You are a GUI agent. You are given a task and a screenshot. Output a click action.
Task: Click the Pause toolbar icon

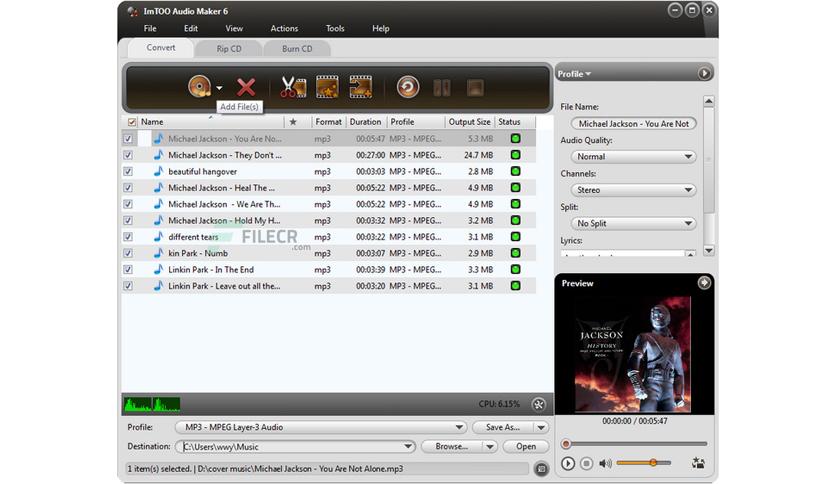[442, 87]
